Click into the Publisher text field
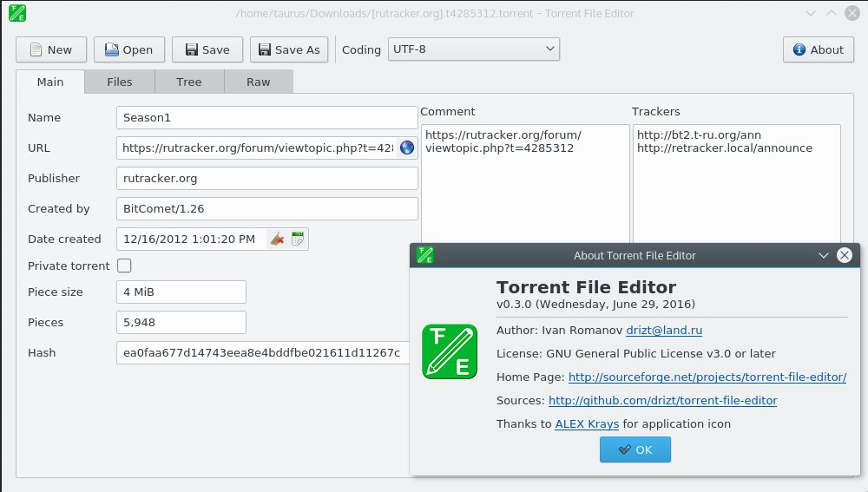Viewport: 868px width, 492px height. coord(266,178)
